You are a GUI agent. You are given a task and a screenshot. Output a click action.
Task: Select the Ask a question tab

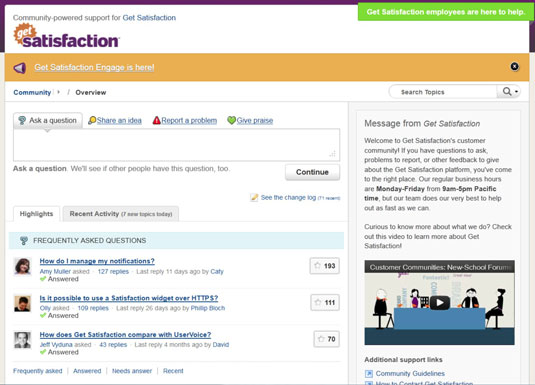click(x=48, y=120)
